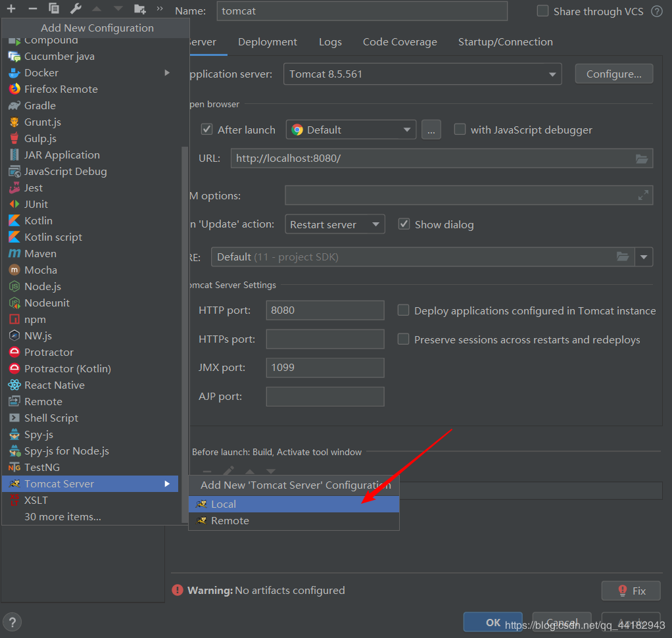Click the browser ellipsis button
The height and width of the screenshot is (638, 672).
pyautogui.click(x=431, y=130)
